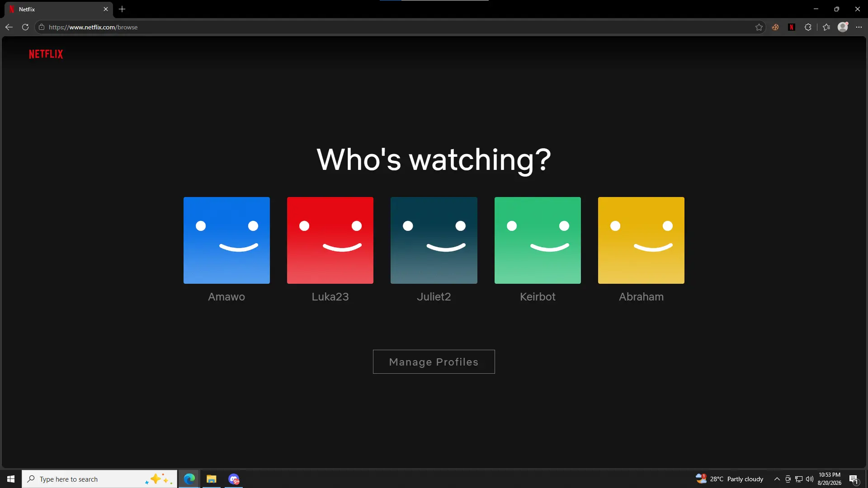Open the weather widget showing 28°C
Screen dimensions: 868x488
click(x=730, y=479)
